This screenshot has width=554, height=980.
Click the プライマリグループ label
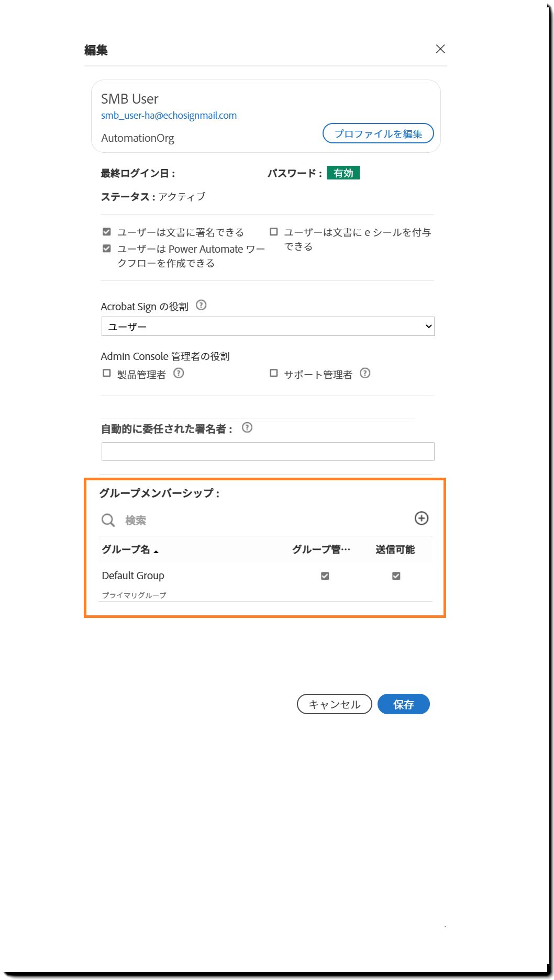point(134,595)
